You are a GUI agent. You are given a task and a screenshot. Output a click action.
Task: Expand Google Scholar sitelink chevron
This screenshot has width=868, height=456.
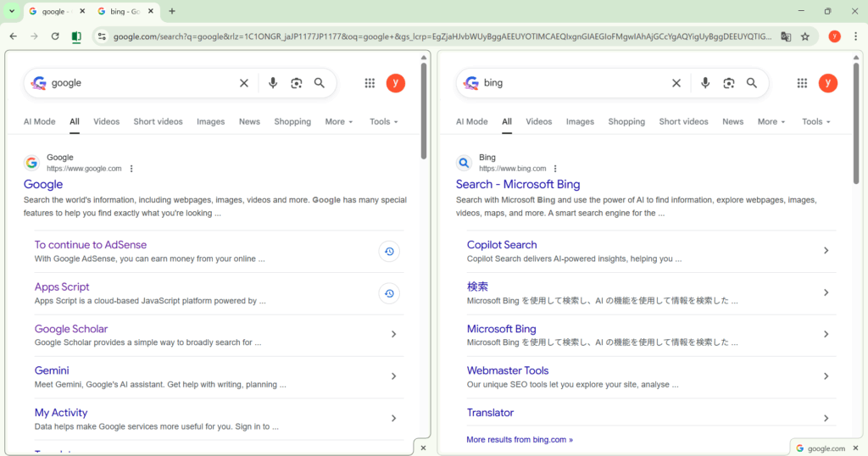pos(393,334)
